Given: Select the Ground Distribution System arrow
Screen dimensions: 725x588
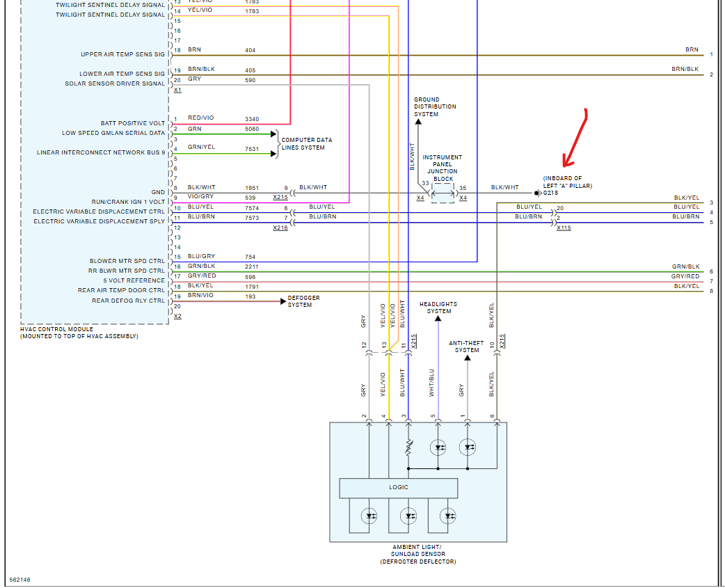Looking at the screenshot, I should [x=418, y=122].
